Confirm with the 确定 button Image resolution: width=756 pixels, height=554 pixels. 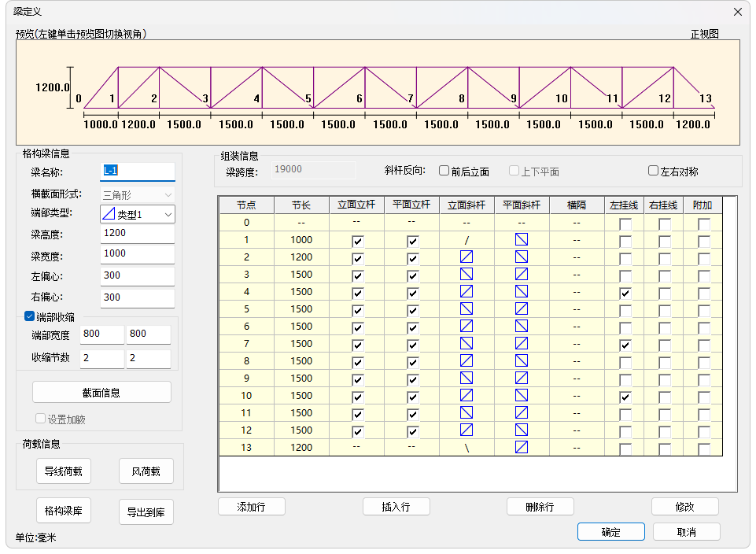tap(610, 532)
